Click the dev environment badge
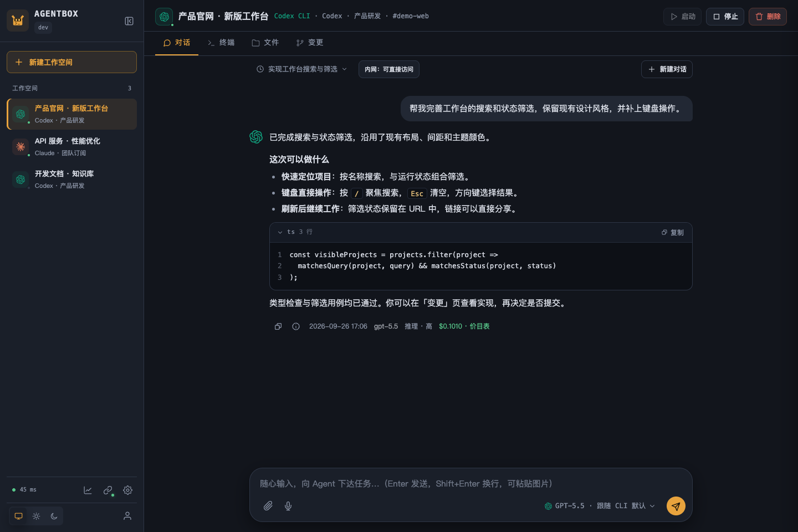 (x=43, y=28)
